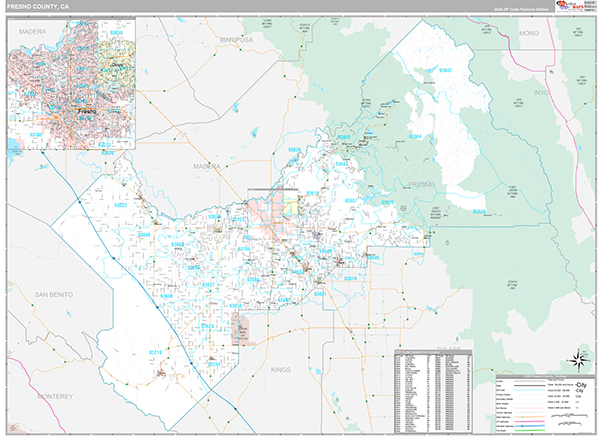Screen dimensions: 600x436
Task: Click the "FRESNO COUNTY, CA" title
Action: click(38, 7)
